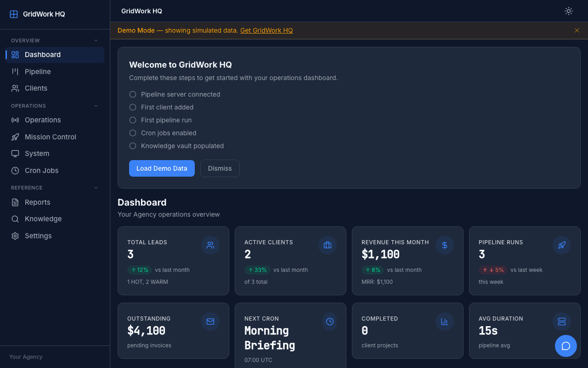Open the chat bubble in bottom corner
The width and height of the screenshot is (588, 368).
(565, 345)
